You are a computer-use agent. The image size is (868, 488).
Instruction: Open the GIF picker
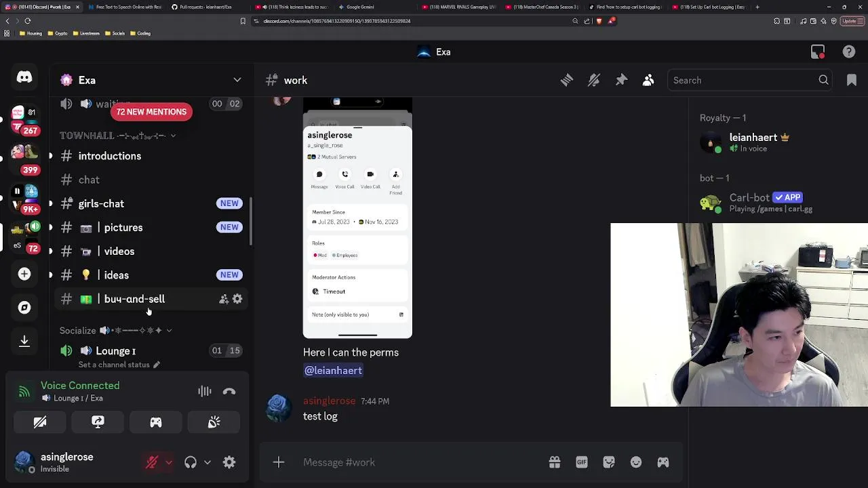click(x=582, y=462)
